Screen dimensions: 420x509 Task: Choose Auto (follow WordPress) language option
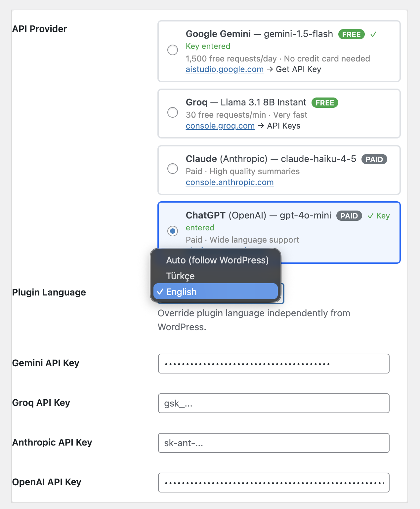(x=217, y=260)
